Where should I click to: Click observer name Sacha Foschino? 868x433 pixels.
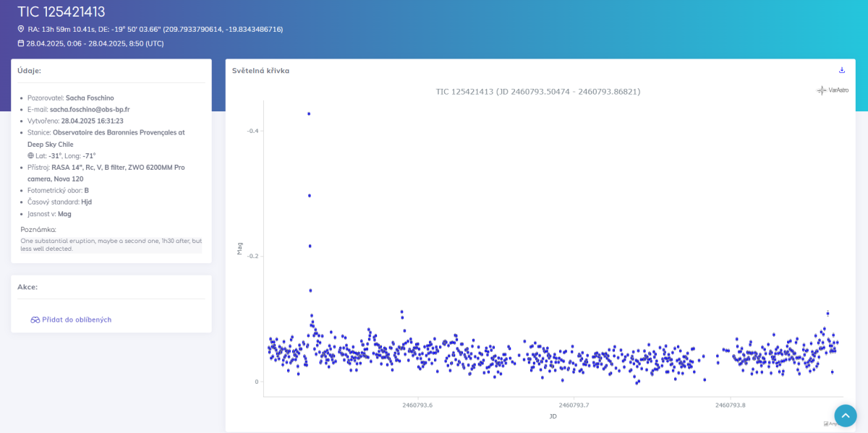click(x=90, y=98)
